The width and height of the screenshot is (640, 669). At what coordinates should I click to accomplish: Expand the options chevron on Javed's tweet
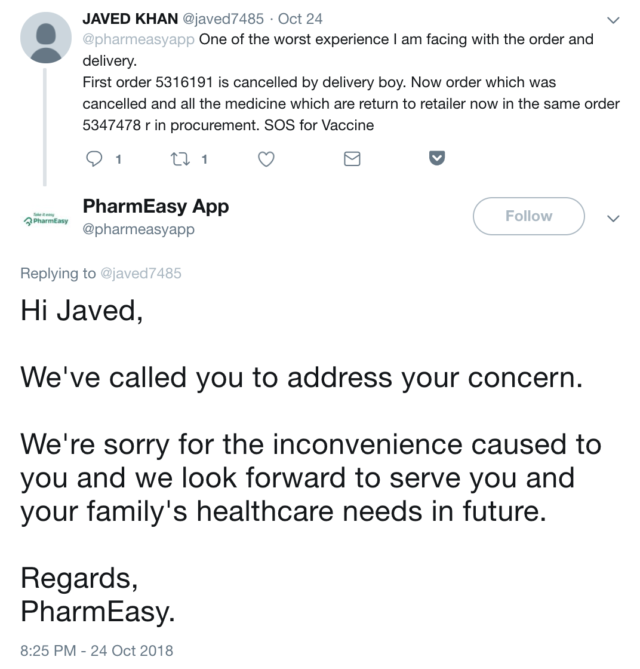pos(613,20)
